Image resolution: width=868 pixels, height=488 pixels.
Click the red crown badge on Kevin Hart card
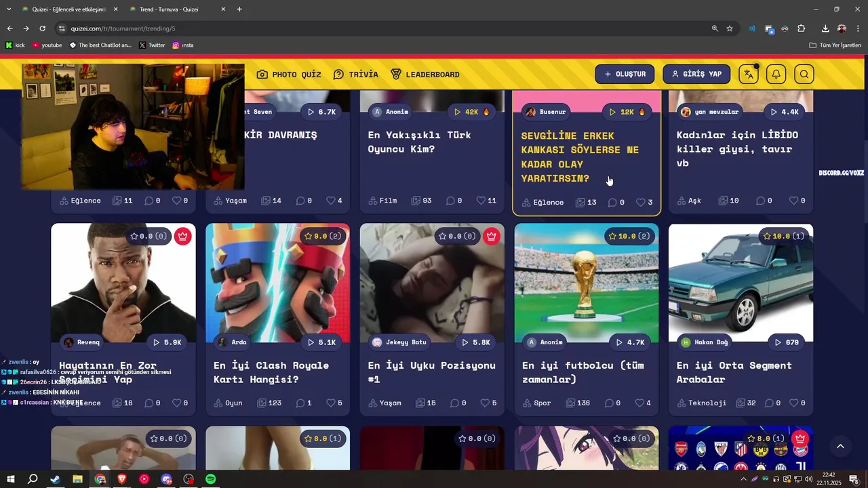point(182,236)
